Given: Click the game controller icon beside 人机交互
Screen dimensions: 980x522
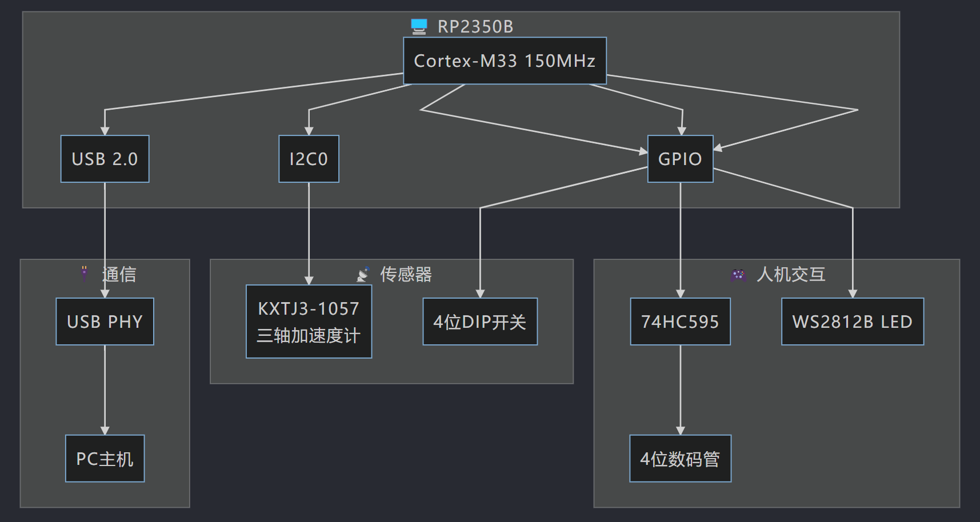Looking at the screenshot, I should (738, 275).
